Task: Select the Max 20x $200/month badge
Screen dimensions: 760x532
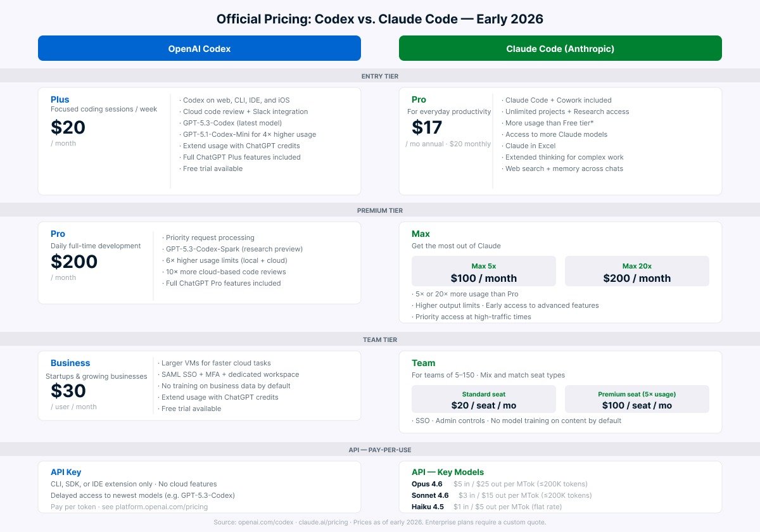Action: [x=636, y=270]
